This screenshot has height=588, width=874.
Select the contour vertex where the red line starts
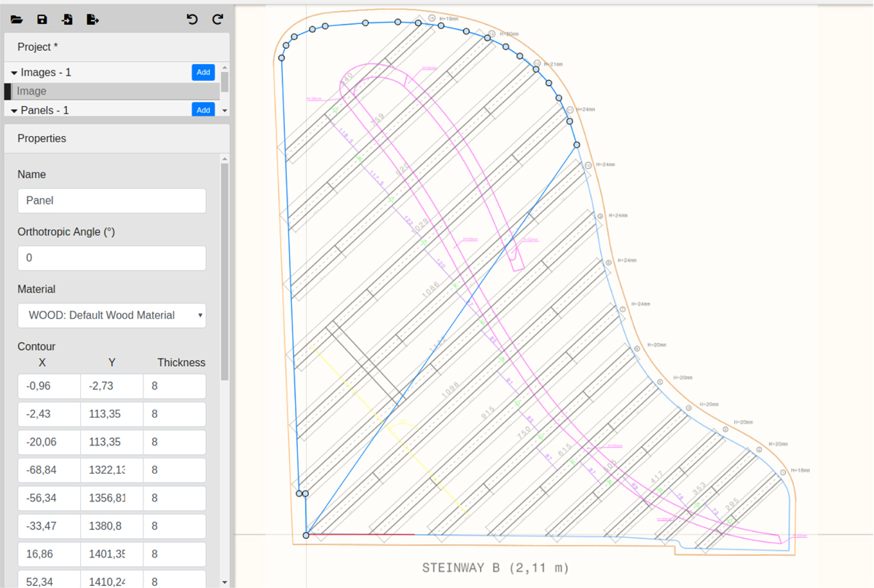[306, 536]
